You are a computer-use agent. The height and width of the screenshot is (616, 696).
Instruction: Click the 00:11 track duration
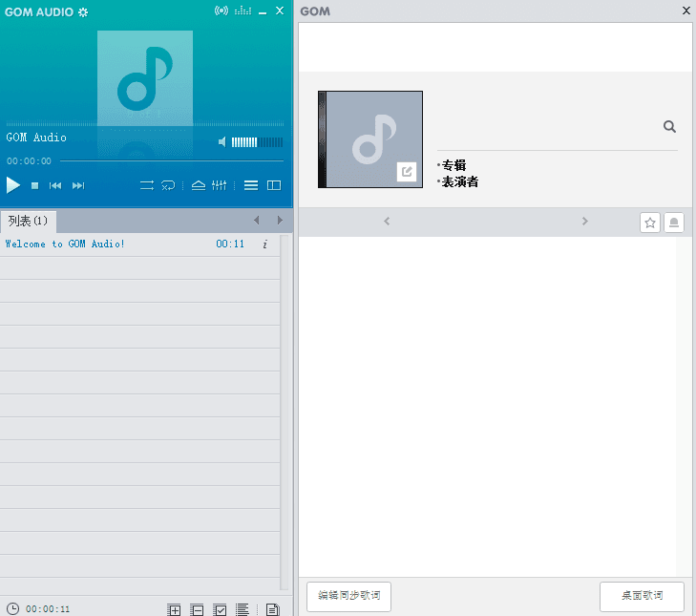pyautogui.click(x=230, y=244)
